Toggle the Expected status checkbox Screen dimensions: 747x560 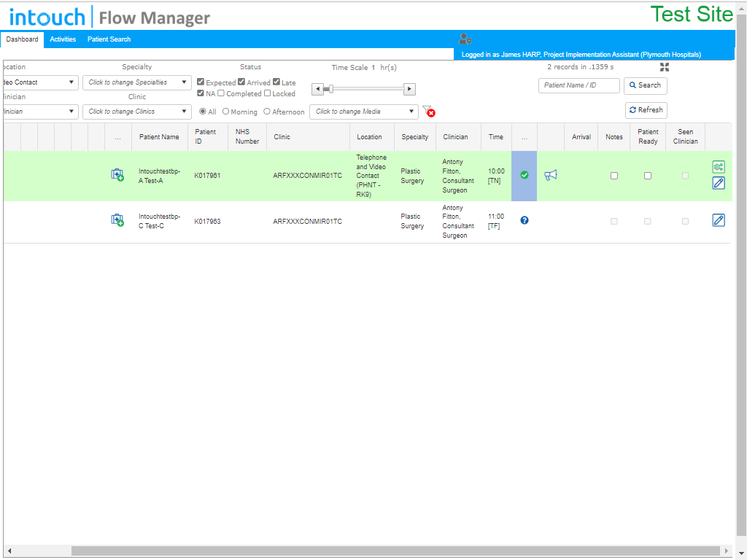pyautogui.click(x=201, y=82)
